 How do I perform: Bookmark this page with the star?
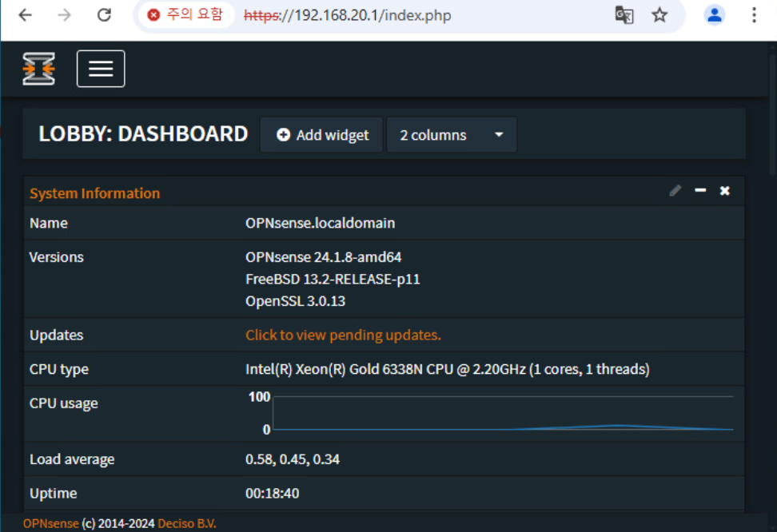(x=659, y=15)
